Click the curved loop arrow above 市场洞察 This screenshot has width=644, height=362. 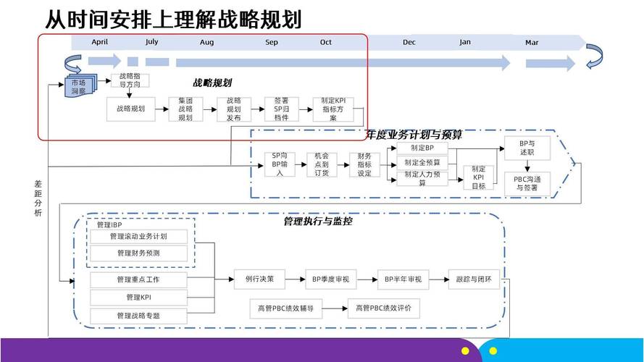[73, 64]
